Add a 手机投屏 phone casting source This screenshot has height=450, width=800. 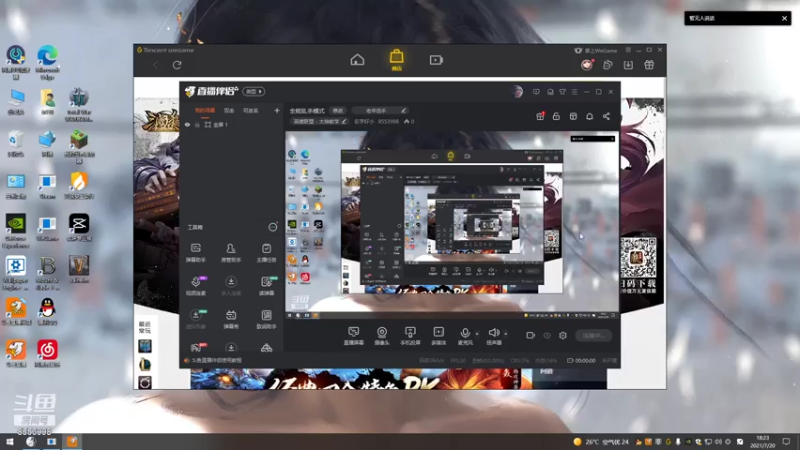[410, 336]
